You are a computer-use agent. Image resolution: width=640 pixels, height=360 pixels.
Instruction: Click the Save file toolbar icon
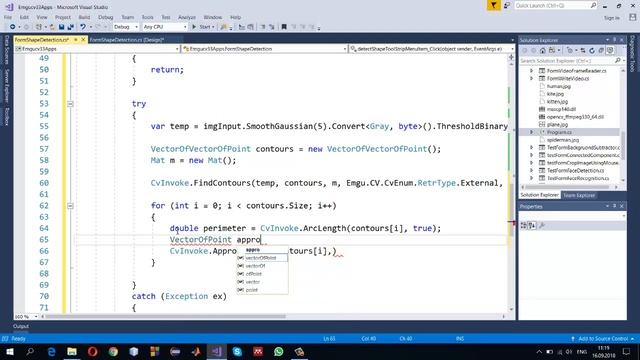pos(61,27)
